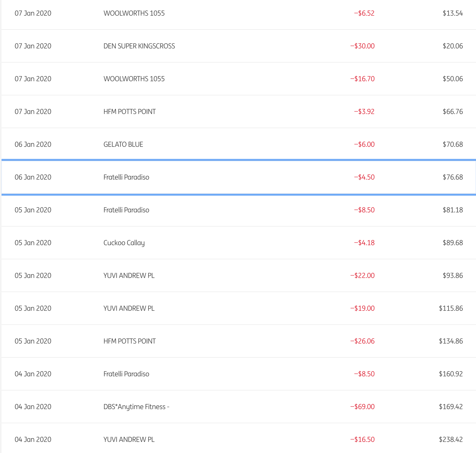Select the GELATO BLUE transaction row
This screenshot has height=453, width=476.
click(123, 144)
